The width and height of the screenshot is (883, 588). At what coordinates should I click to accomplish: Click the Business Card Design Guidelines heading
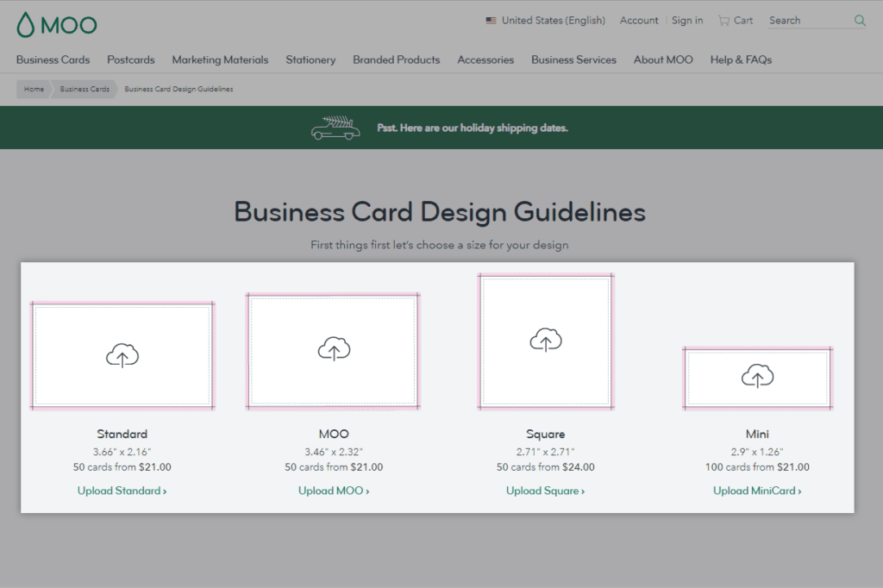[440, 212]
